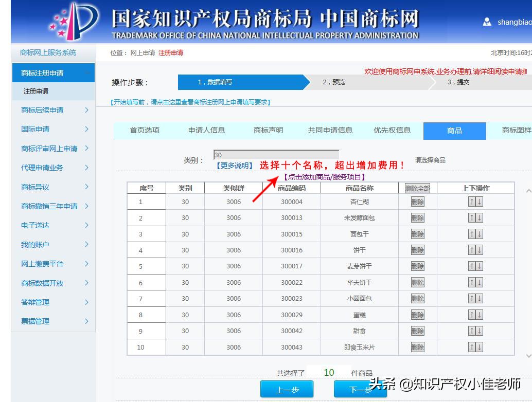Click the up/down arrows icon for 未发酵面包
Viewport: 532px width, 402px height.
click(474, 217)
